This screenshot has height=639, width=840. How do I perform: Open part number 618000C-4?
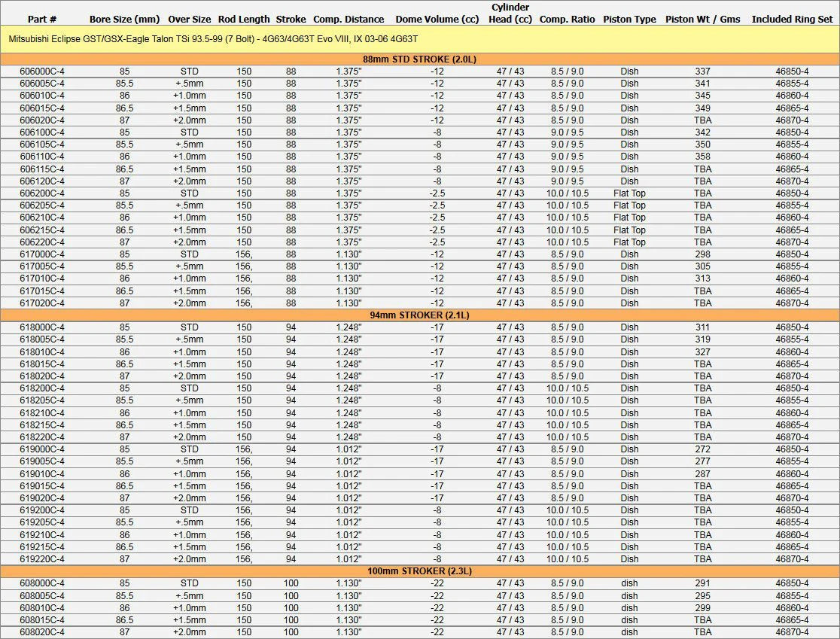42,327
